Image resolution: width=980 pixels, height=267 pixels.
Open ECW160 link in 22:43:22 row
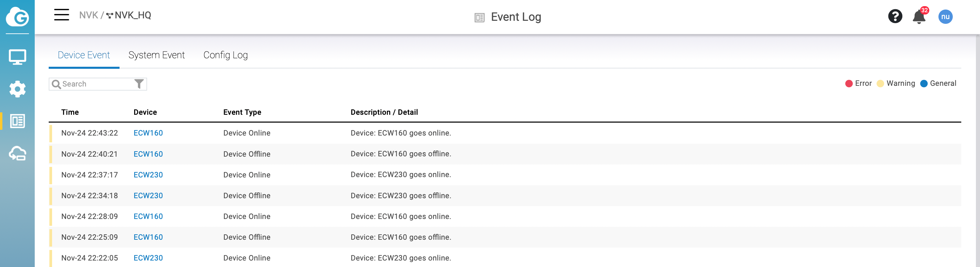148,133
